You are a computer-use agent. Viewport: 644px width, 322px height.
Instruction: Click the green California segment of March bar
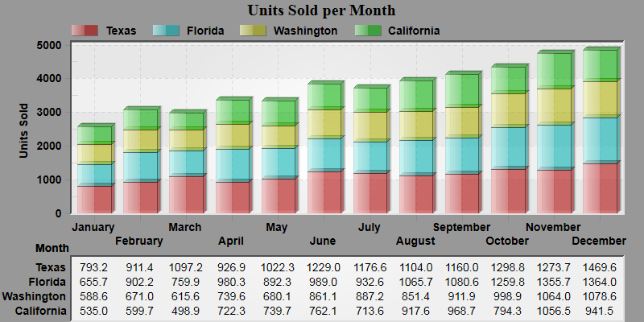tap(188, 119)
